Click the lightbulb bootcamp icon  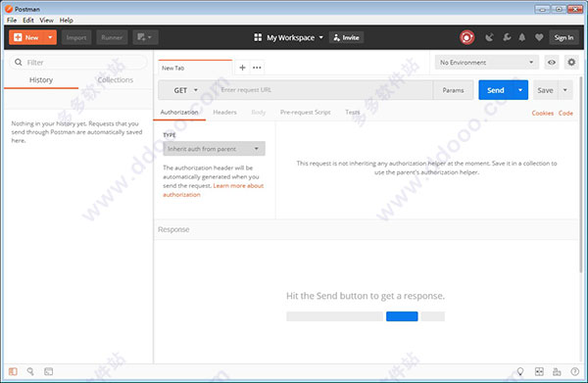click(x=520, y=371)
